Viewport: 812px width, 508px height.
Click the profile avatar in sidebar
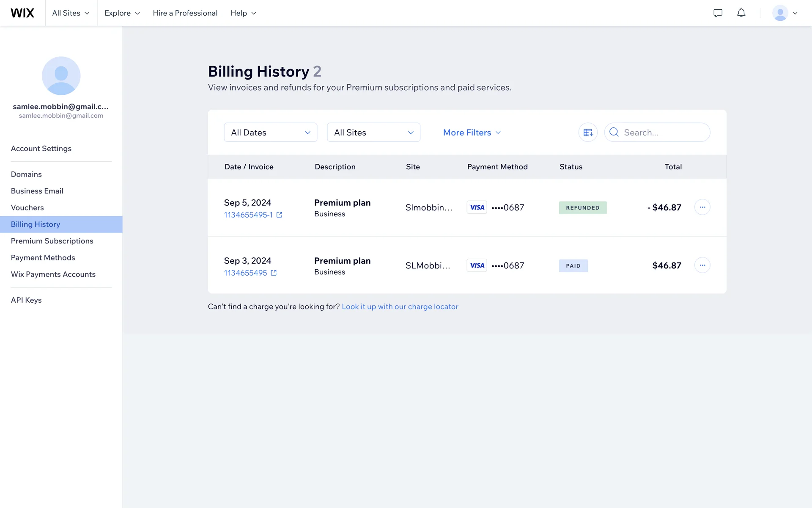[x=61, y=76]
